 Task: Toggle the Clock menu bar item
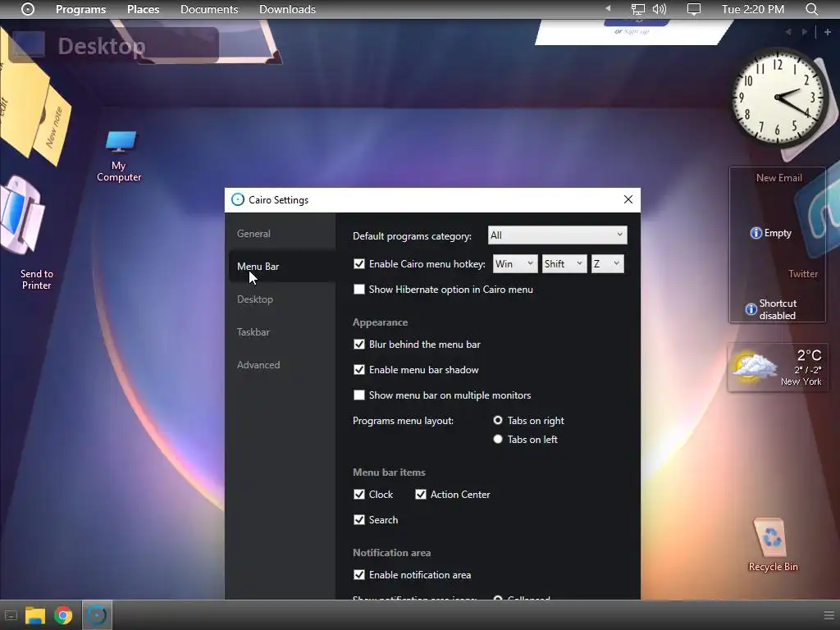click(x=359, y=495)
